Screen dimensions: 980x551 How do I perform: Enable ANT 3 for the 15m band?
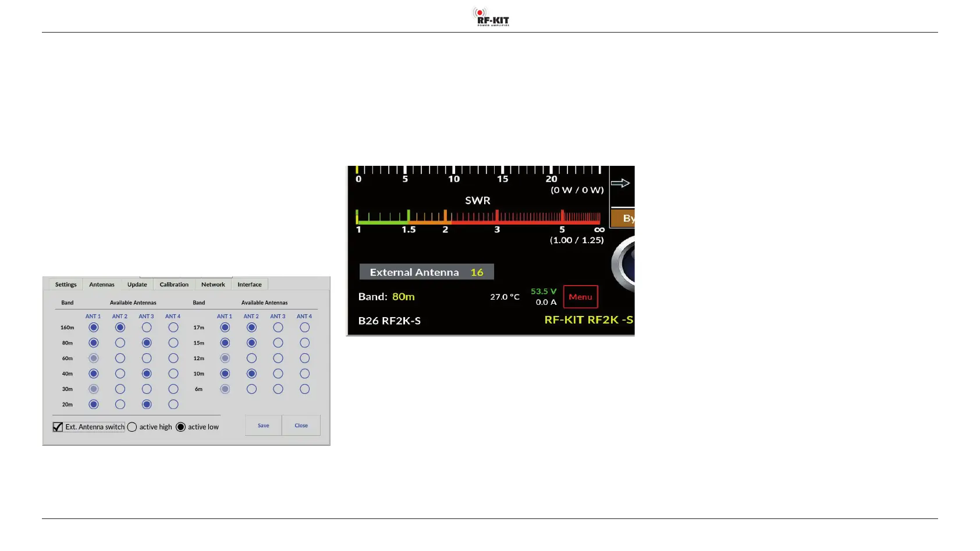click(278, 343)
